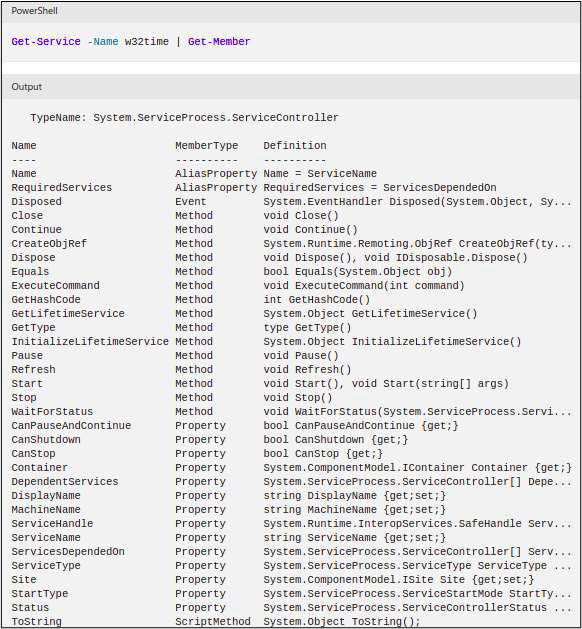
Task: Click the PowerShell code block label
Action: [34, 11]
